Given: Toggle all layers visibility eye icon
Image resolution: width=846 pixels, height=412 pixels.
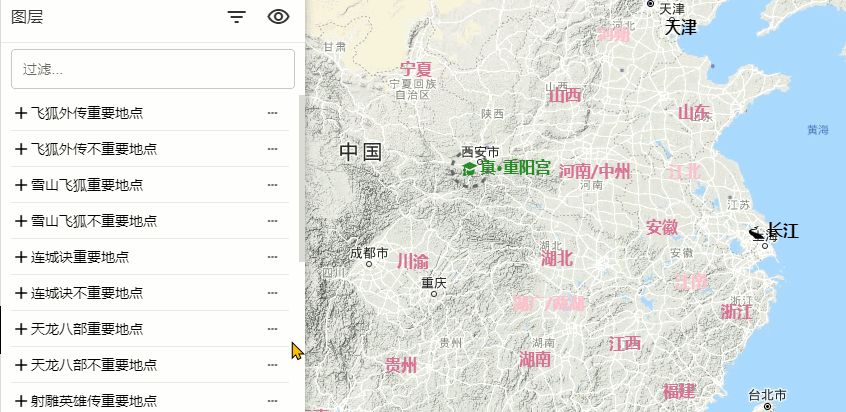Looking at the screenshot, I should (279, 17).
